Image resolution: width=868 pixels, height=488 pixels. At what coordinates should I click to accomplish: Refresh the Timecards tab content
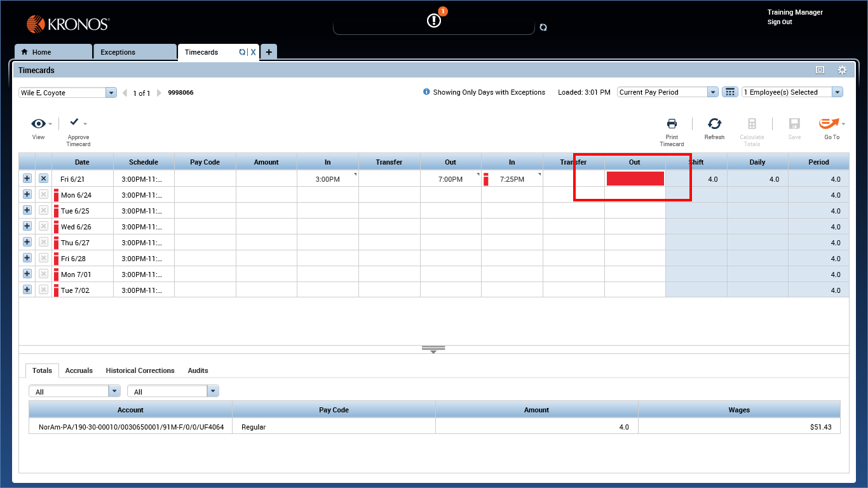(x=242, y=51)
